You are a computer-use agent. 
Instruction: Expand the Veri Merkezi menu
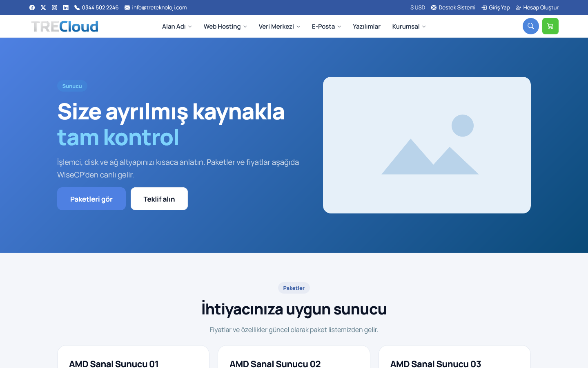(279, 26)
